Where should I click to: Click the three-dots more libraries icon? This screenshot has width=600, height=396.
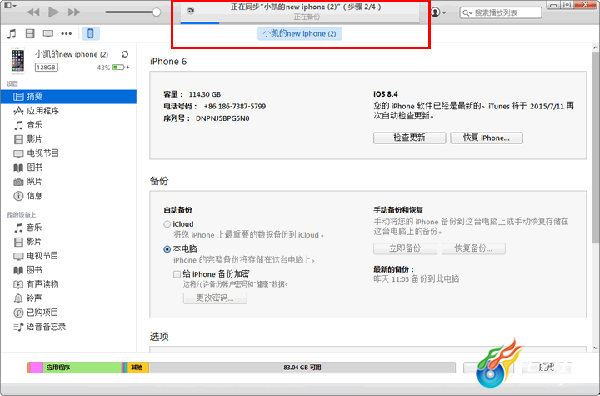point(67,34)
